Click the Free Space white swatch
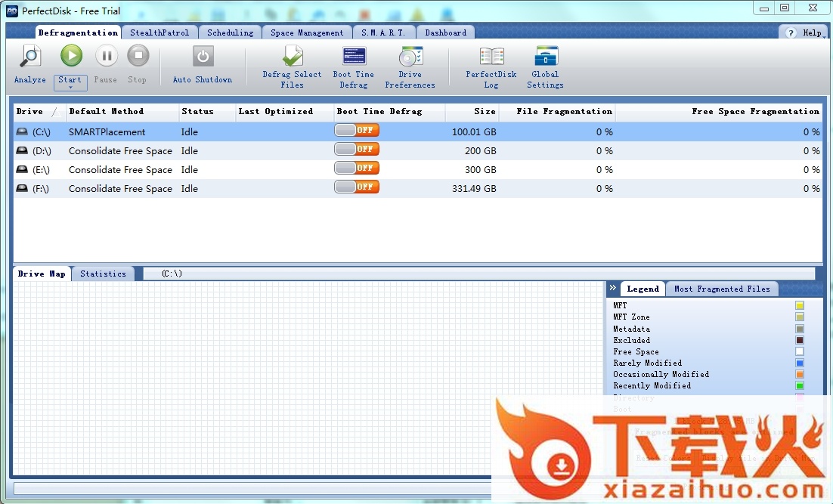 point(800,351)
